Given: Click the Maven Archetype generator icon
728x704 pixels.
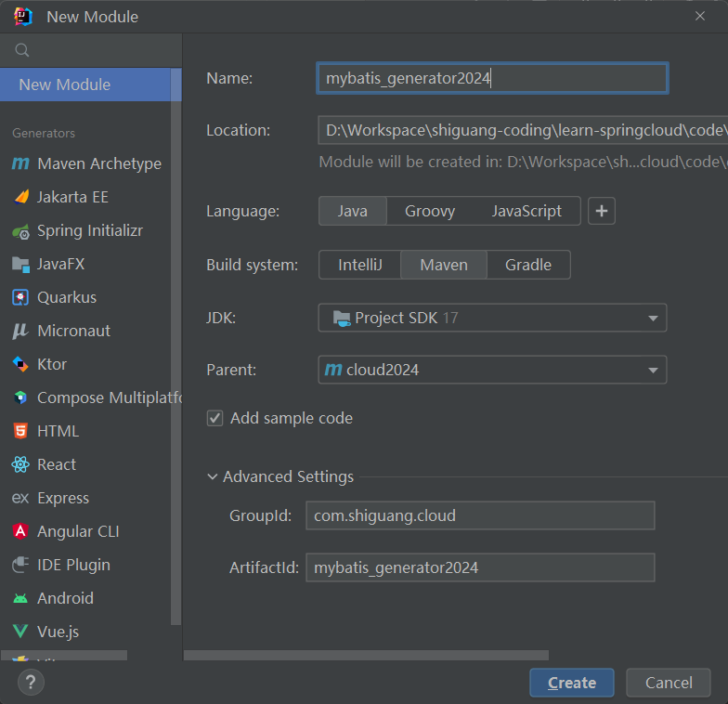Looking at the screenshot, I should coord(20,163).
